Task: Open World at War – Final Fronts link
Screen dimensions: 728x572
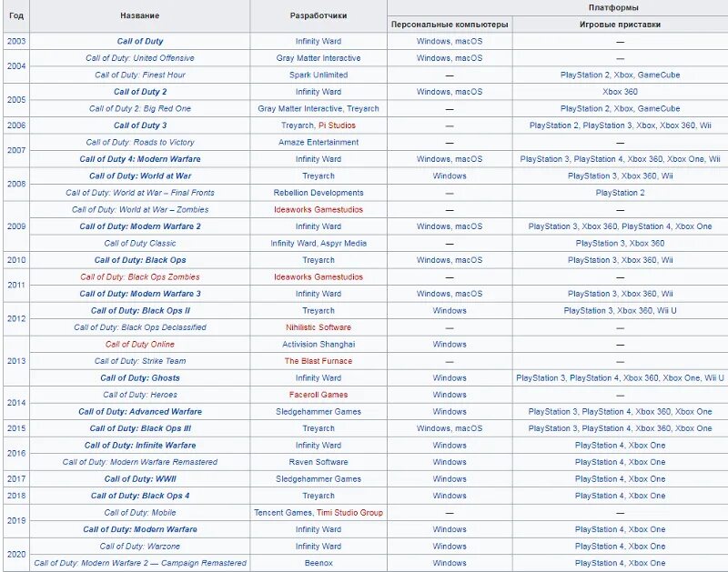Action: (140, 193)
